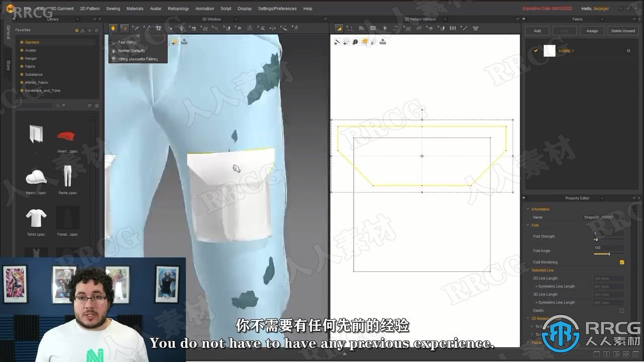Click the first sewing display icon in 2D window
The height and width of the screenshot is (362, 644).
point(337,41)
